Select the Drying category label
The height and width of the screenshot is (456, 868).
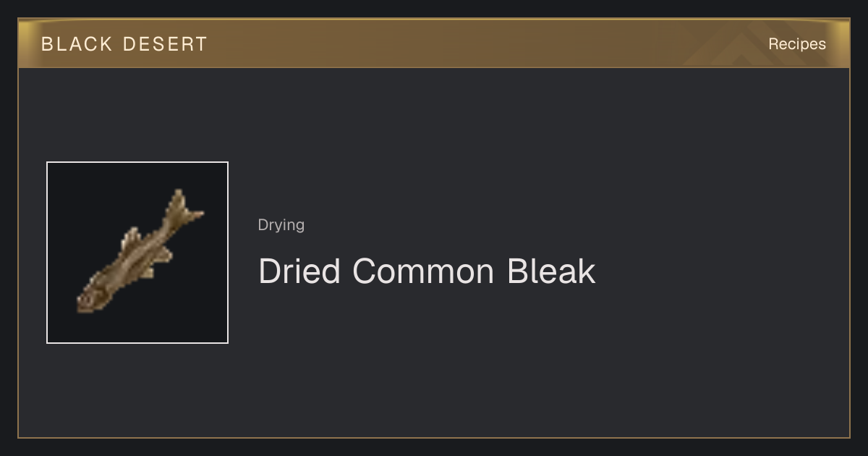281,225
